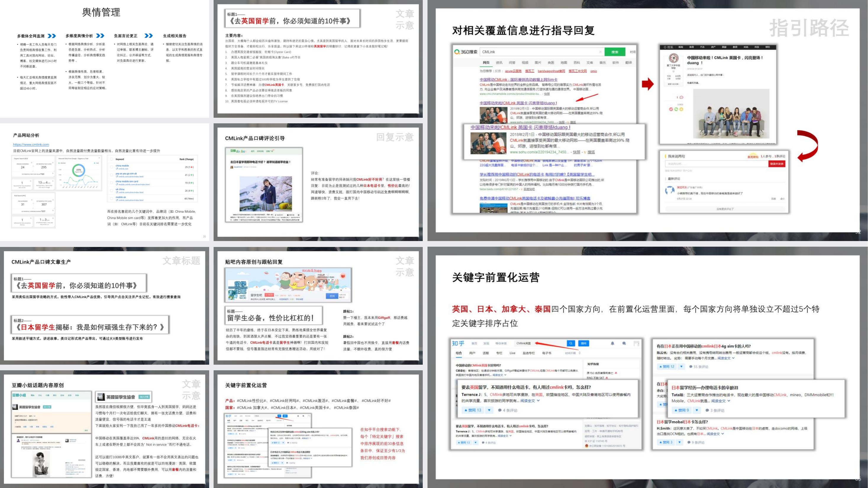Click the 55 条评论 comments link
868x488 pixels.
pyautogui.click(x=698, y=366)
